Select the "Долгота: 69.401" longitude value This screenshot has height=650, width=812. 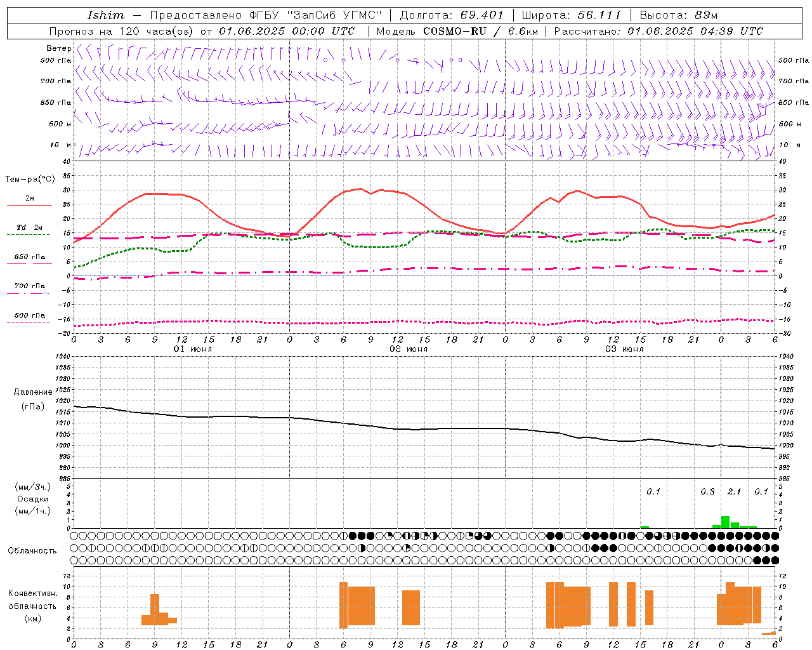click(452, 15)
